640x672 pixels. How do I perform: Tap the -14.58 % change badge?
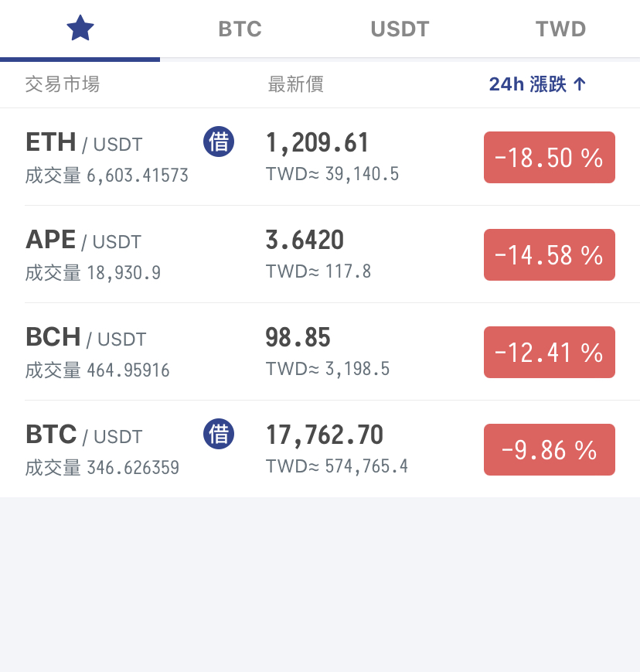[x=550, y=254]
